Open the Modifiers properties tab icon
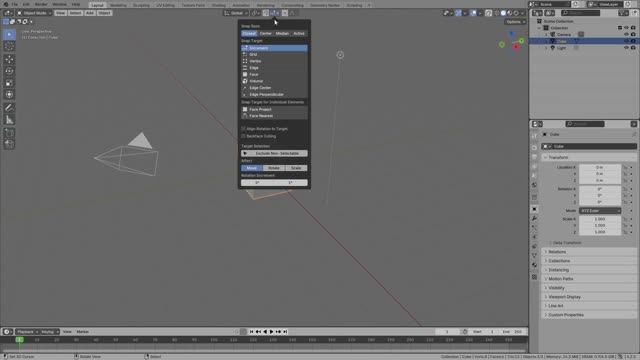Image resolution: width=640 pixels, height=360 pixels. click(534, 218)
